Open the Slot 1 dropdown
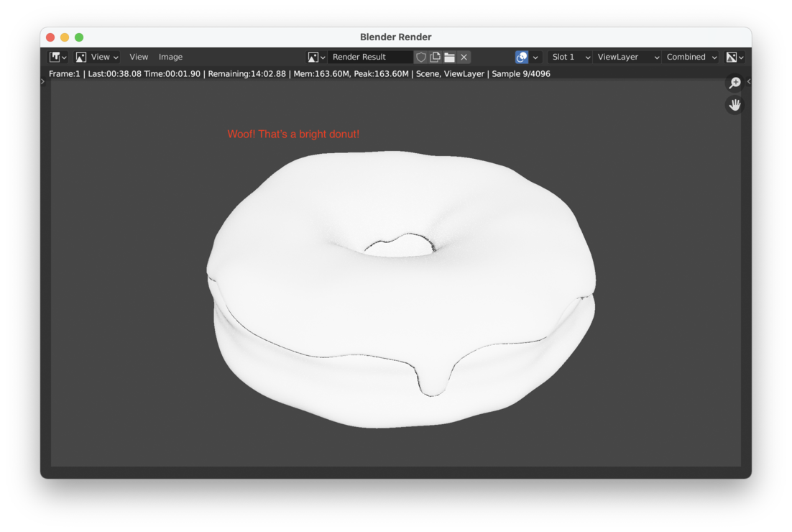Screen dimensions: 792x532 click(x=569, y=57)
